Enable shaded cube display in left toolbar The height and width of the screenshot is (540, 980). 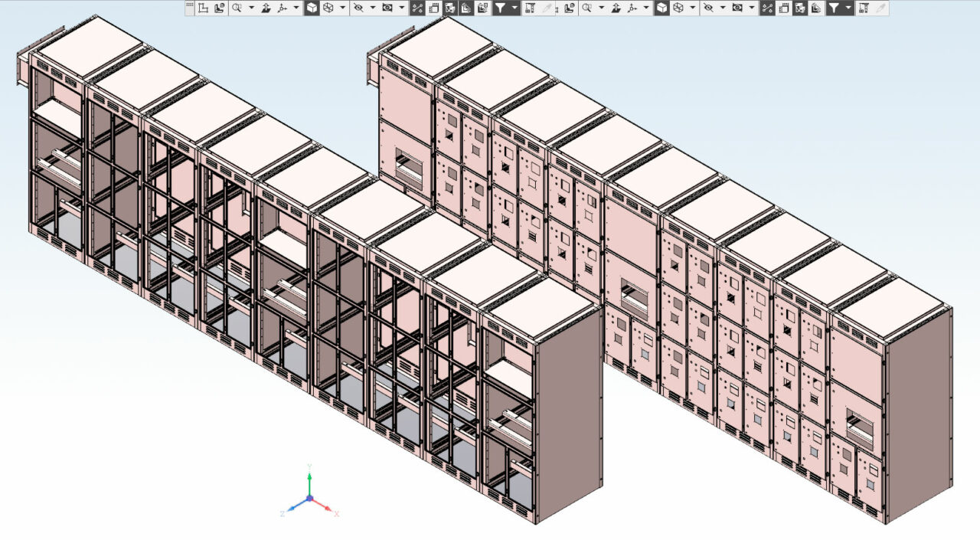(x=312, y=8)
